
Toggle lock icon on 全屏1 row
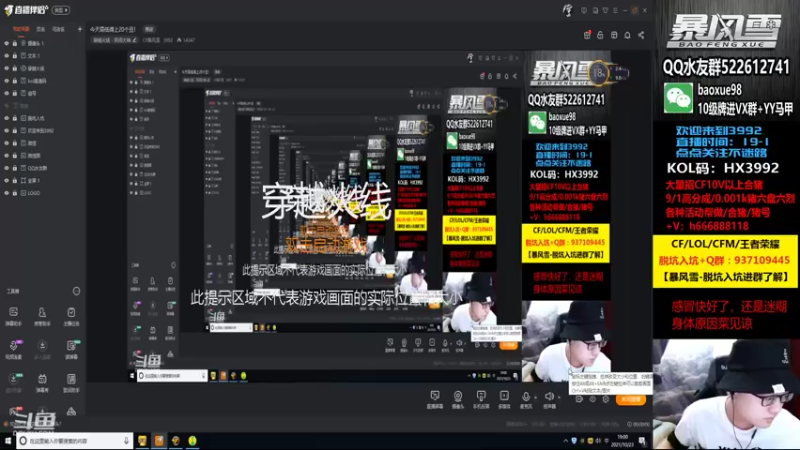click(15, 181)
